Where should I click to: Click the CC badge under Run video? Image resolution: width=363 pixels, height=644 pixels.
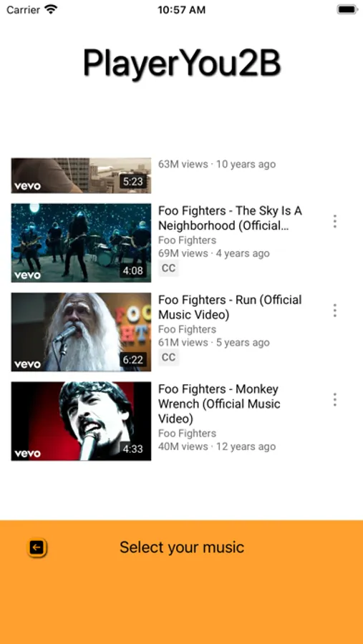tap(168, 357)
